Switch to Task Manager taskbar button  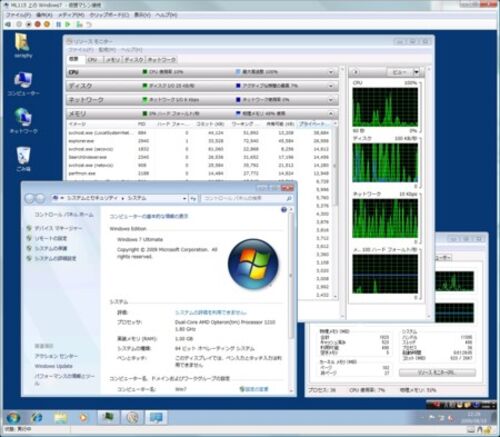point(108,417)
